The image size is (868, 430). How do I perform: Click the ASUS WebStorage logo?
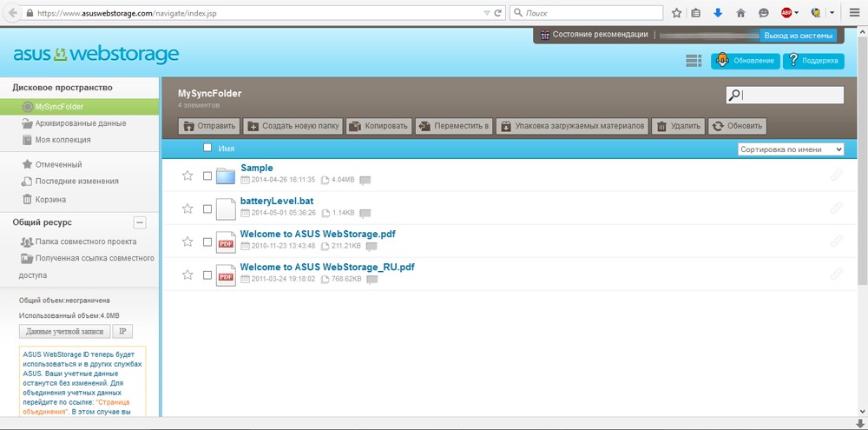[95, 55]
